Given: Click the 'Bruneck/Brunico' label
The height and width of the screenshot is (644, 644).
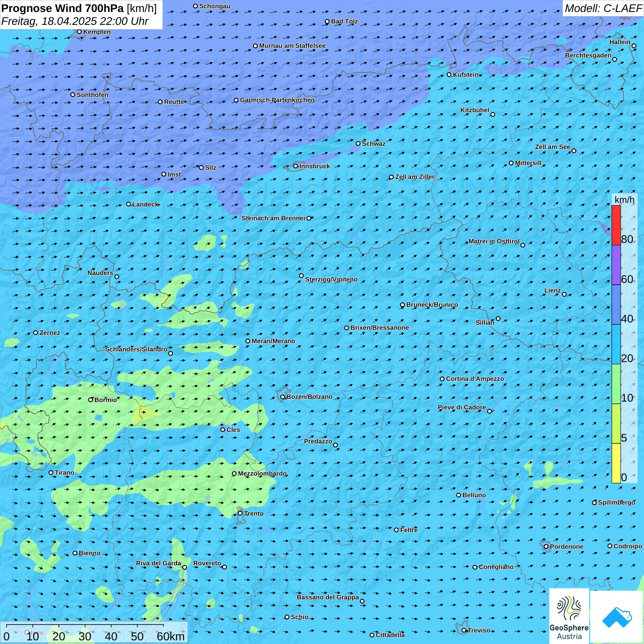Looking at the screenshot, I should pos(432,305).
